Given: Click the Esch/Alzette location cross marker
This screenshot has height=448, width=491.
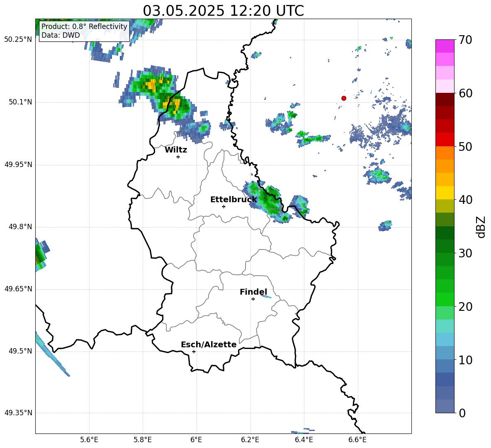Looking at the screenshot, I should (194, 351).
